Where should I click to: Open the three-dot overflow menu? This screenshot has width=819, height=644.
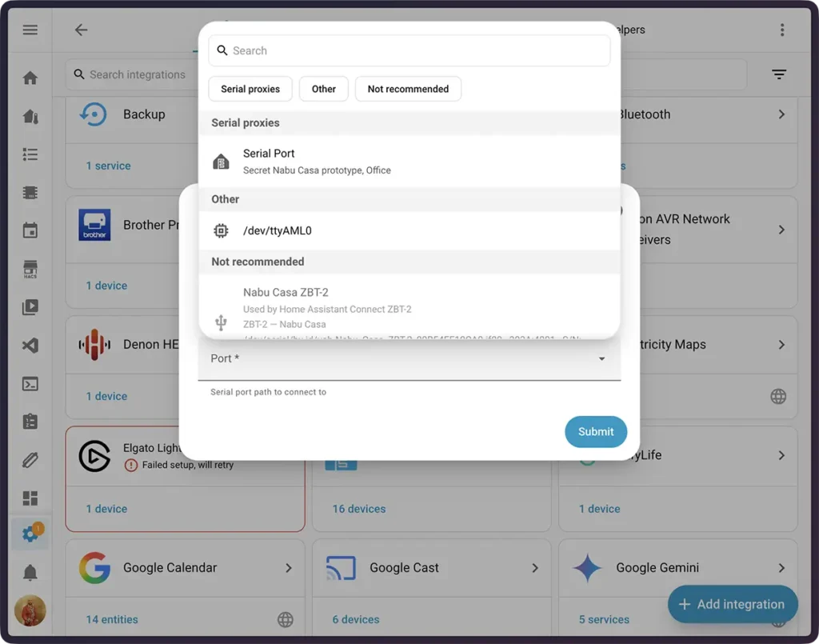[782, 30]
